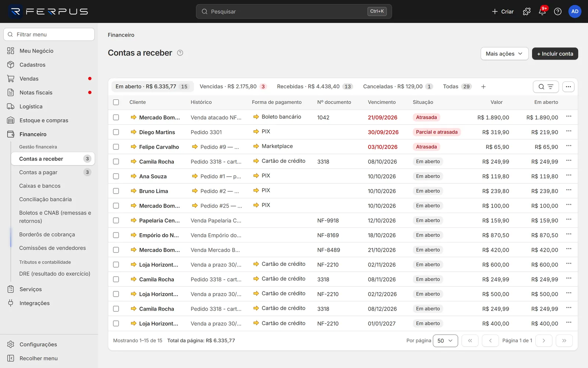Open the notifications bell

(542, 11)
